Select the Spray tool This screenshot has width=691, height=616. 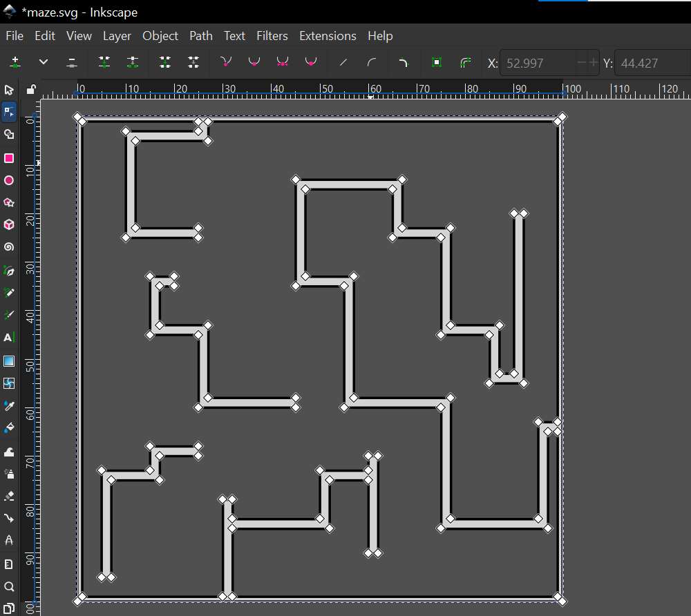(9, 474)
